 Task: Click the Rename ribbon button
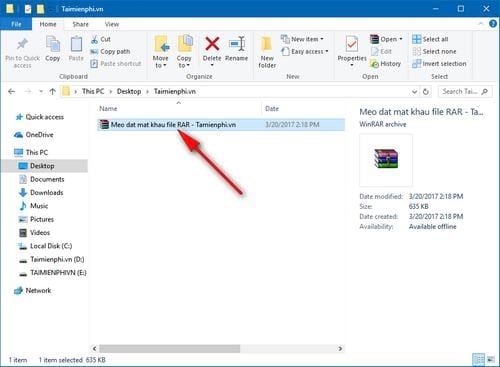237,49
